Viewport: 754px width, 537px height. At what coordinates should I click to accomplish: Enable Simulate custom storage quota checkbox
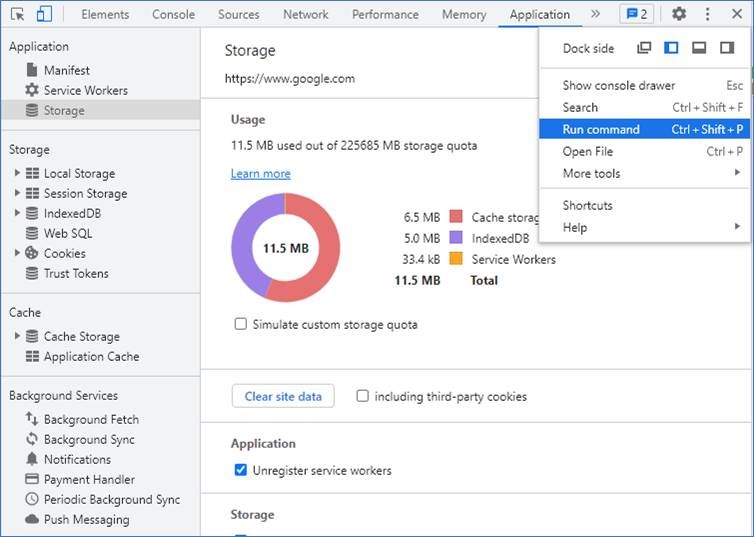pyautogui.click(x=240, y=324)
